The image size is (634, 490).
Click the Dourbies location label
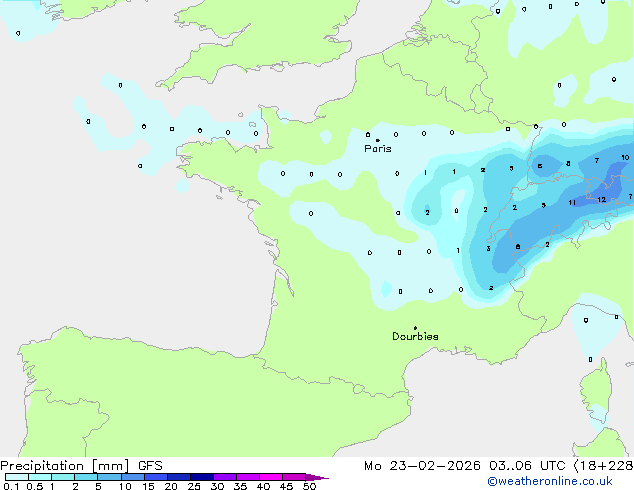415,336
